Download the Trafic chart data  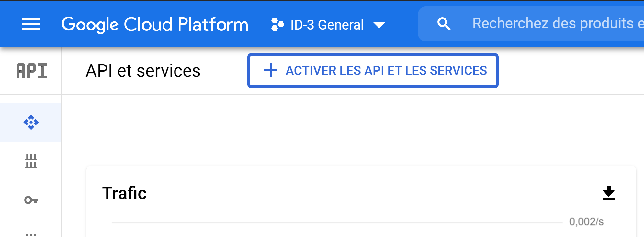pyautogui.click(x=608, y=193)
